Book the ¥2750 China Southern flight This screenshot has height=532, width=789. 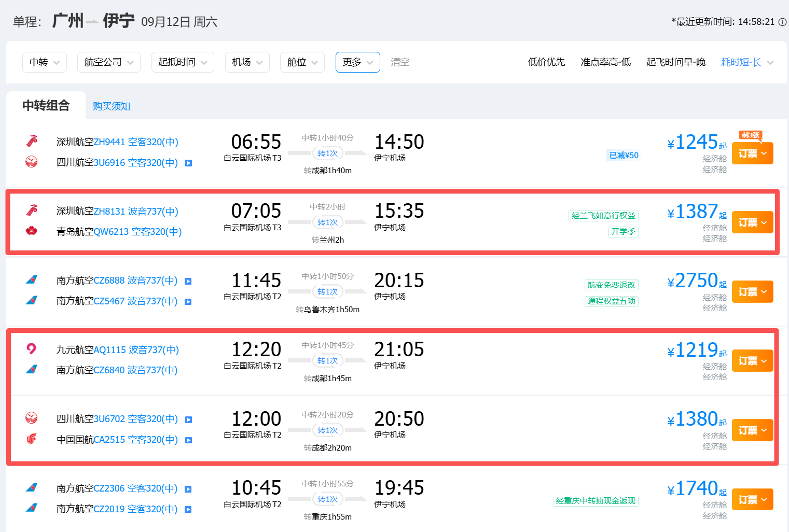coord(753,292)
